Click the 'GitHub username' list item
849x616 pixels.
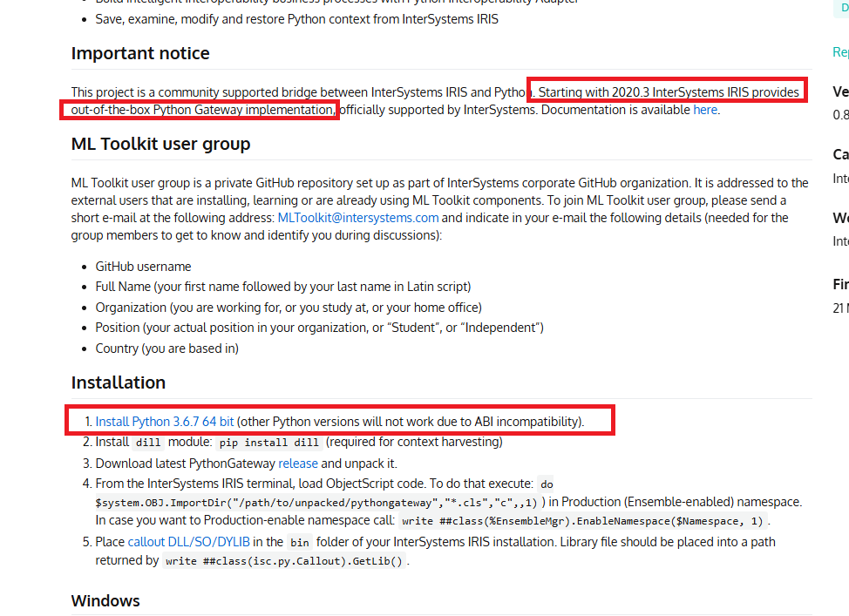click(144, 267)
